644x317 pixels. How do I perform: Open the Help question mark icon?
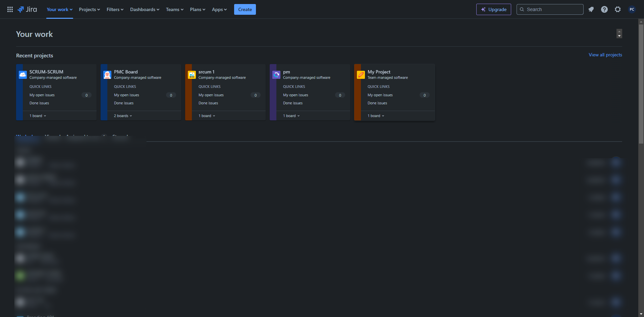(x=604, y=9)
